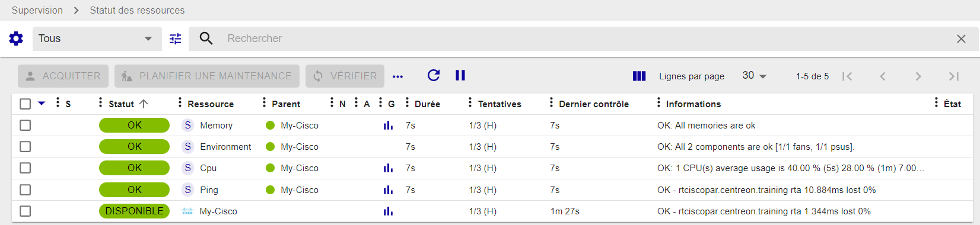Refresh the resource list

point(434,75)
